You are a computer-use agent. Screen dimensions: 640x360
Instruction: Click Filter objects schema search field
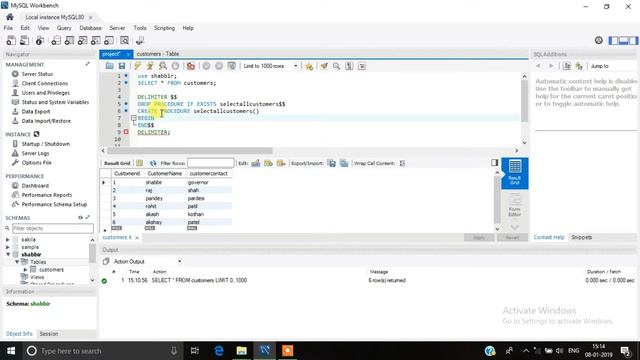(53, 228)
